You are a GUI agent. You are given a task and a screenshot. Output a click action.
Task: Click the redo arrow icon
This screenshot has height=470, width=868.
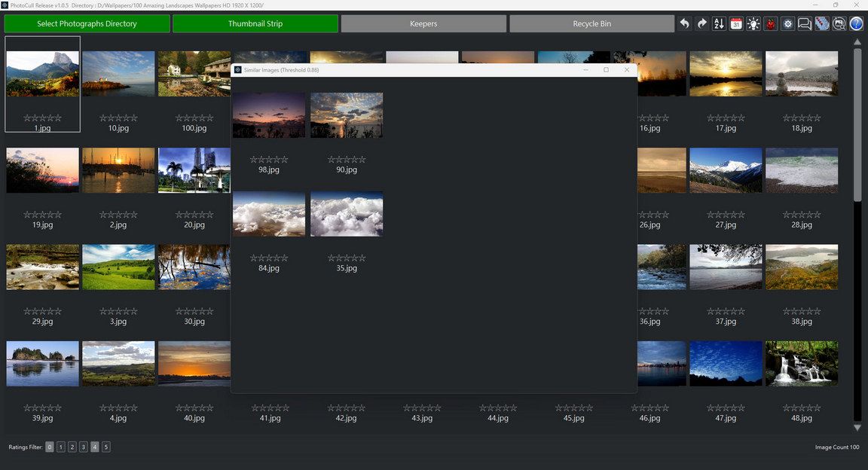[701, 24]
